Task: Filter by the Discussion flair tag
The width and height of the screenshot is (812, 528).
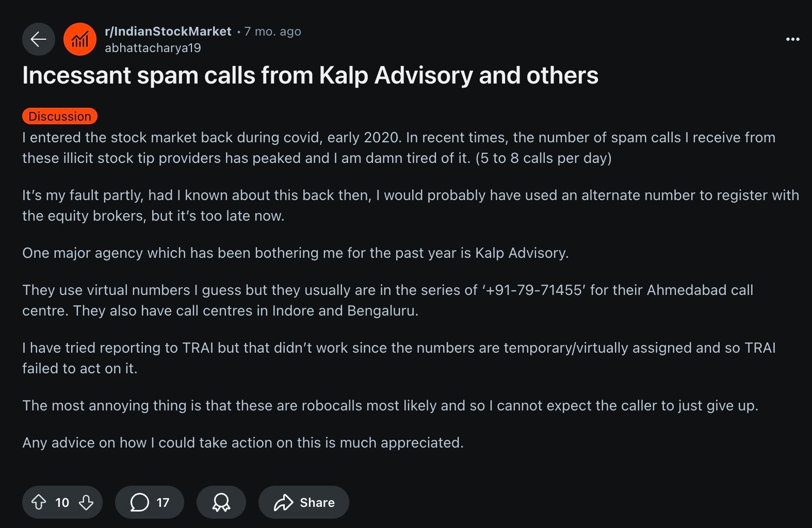Action: pos(60,117)
